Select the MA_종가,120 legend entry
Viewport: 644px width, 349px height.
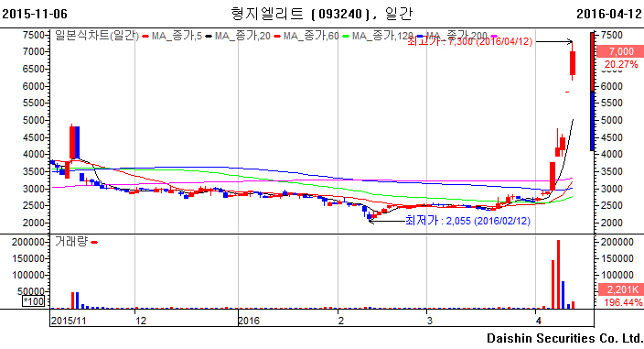pos(382,36)
